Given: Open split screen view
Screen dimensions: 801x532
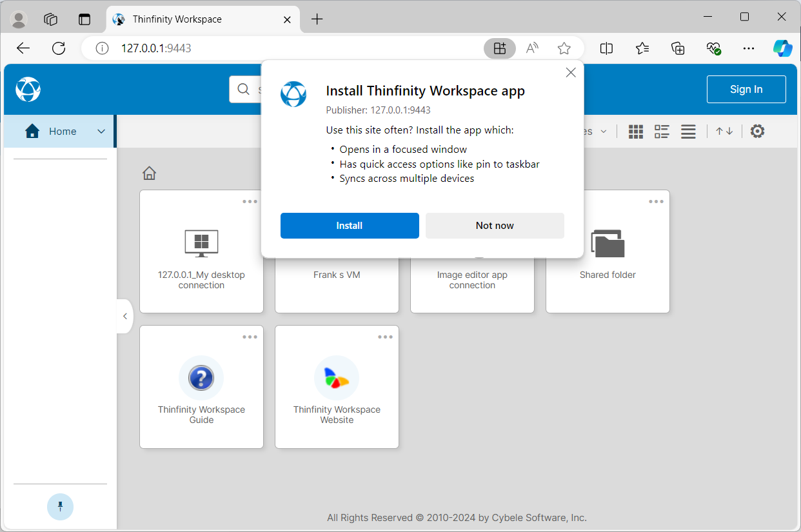Looking at the screenshot, I should click(x=606, y=48).
